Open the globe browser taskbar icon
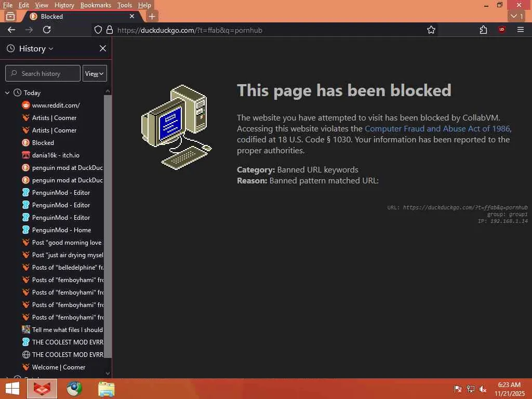Screen dimensions: 532x399 [x=74, y=389]
